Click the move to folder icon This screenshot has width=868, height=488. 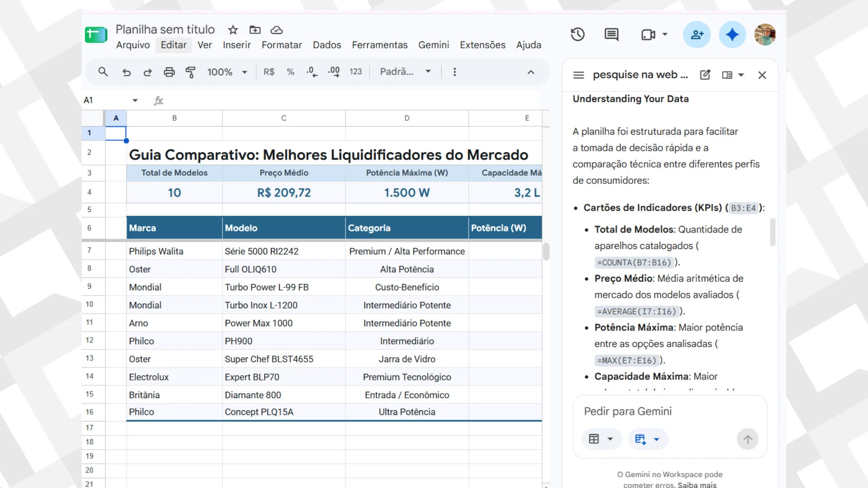coord(255,30)
